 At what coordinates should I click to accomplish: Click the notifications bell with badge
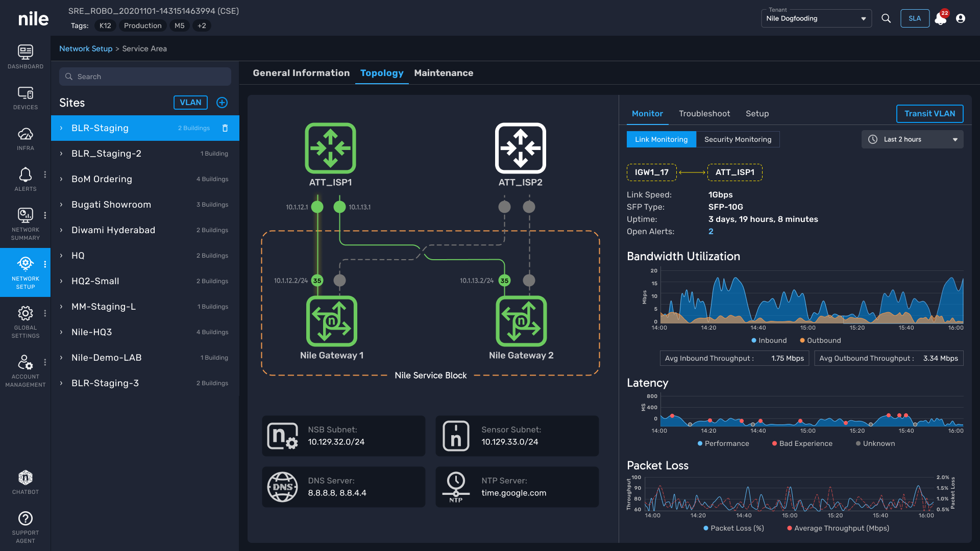point(940,18)
